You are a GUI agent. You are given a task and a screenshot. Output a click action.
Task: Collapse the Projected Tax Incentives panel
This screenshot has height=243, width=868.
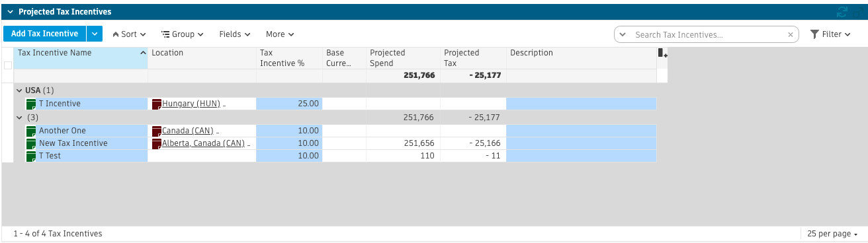pos(10,12)
